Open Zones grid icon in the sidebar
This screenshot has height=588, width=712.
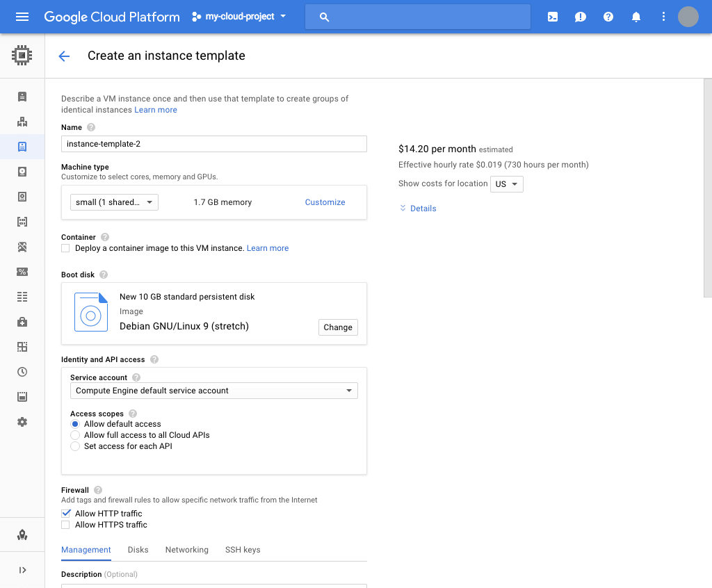tap(22, 347)
